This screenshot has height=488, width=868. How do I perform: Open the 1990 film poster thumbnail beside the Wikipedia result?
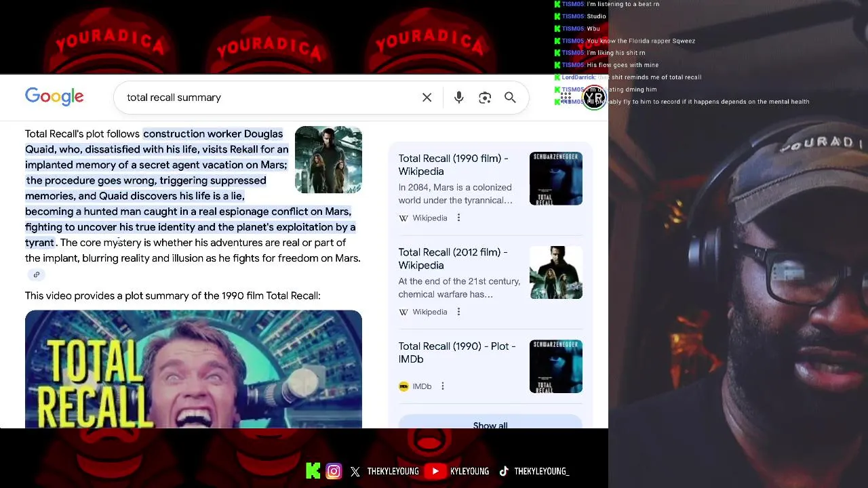[x=556, y=178]
